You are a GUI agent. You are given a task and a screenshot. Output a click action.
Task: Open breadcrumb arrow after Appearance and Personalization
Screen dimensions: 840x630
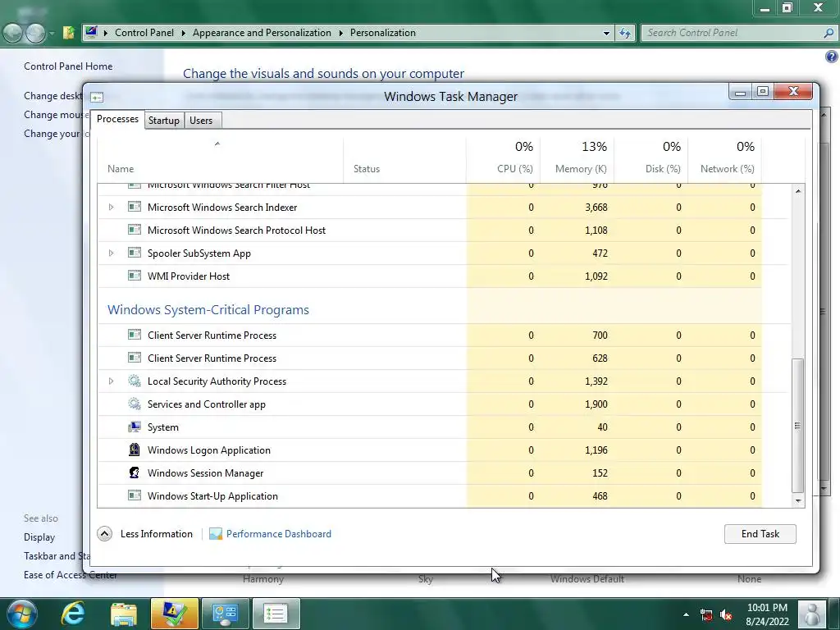(x=340, y=33)
